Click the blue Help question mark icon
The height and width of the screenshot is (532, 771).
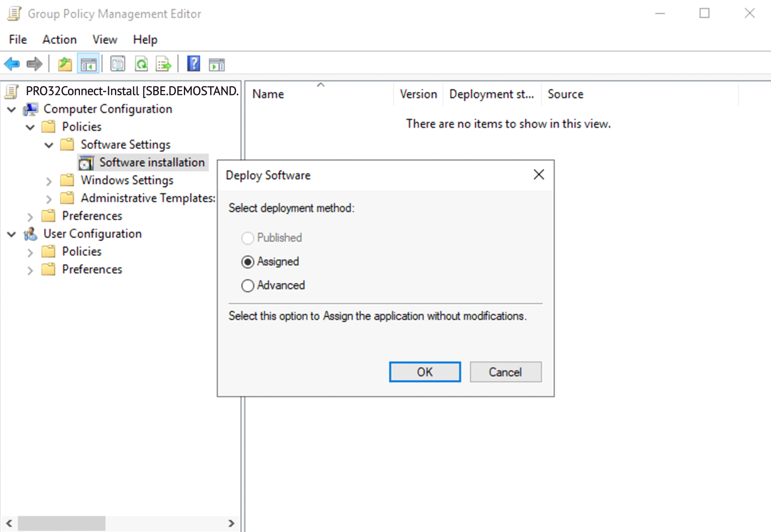(x=193, y=64)
